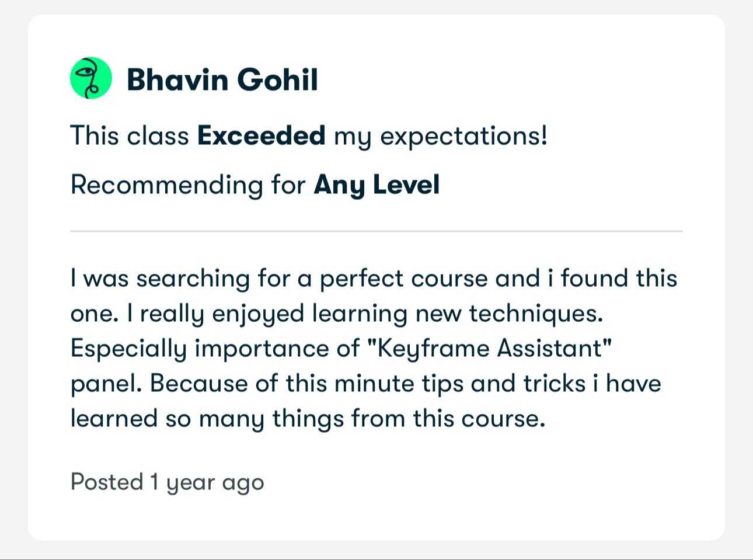Click the "Posted 1 year ago" timestamp
Screen dimensions: 753x560
tap(167, 482)
